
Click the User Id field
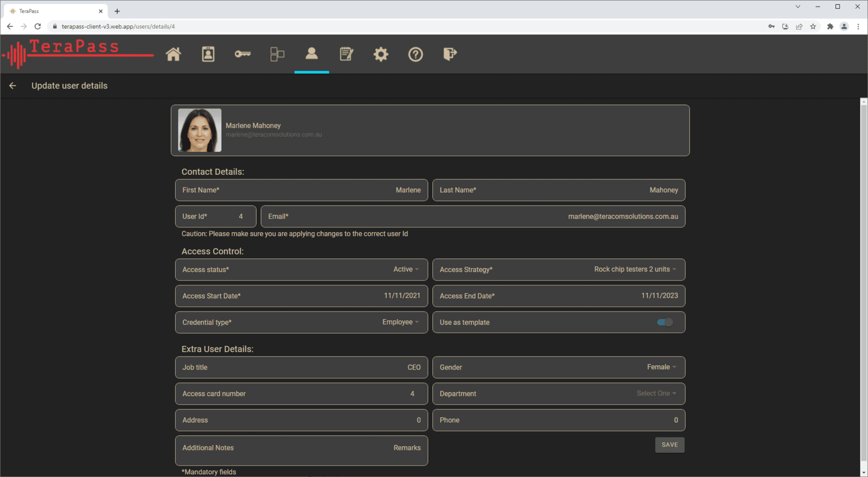tap(215, 217)
